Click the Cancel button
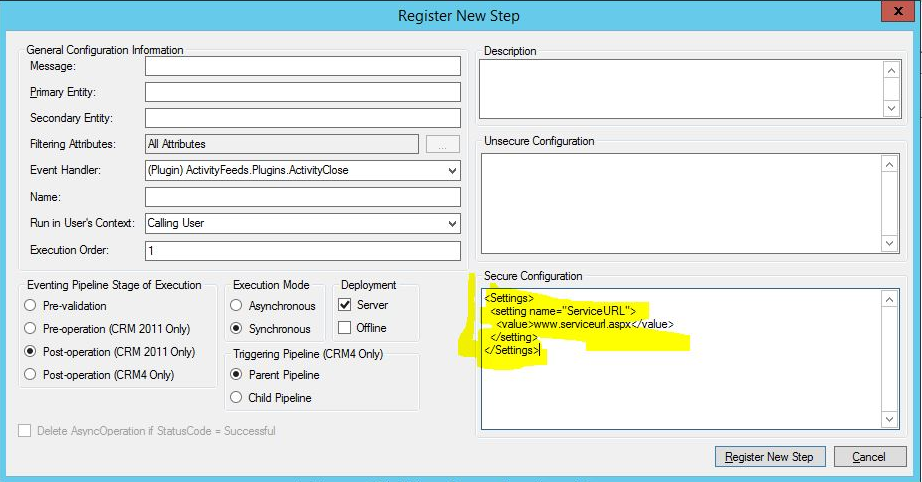This screenshot has height=482, width=922. [x=870, y=457]
